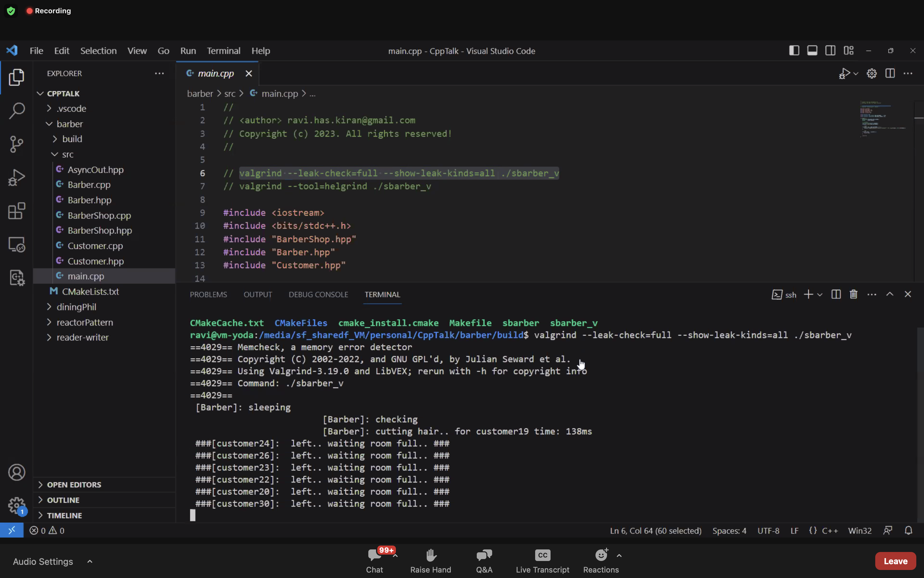
Task: Select language mode C++ in status bar
Action: [x=830, y=530]
